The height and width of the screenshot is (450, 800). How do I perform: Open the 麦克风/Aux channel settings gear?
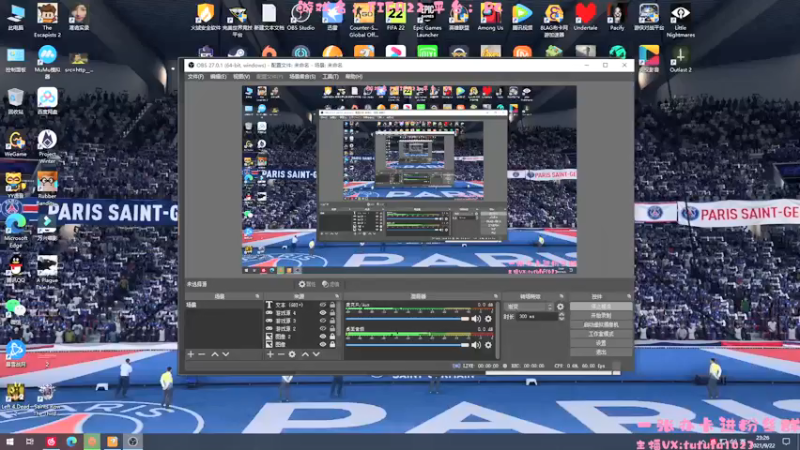pos(488,319)
